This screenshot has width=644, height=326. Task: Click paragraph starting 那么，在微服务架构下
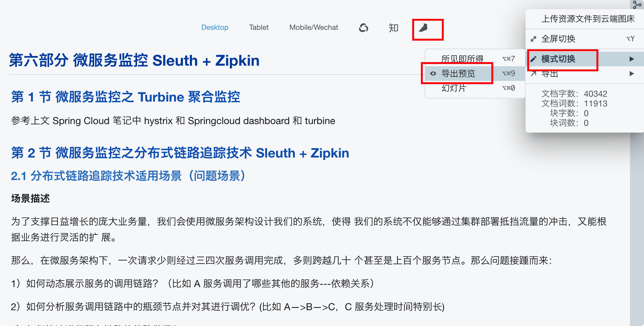(281, 260)
